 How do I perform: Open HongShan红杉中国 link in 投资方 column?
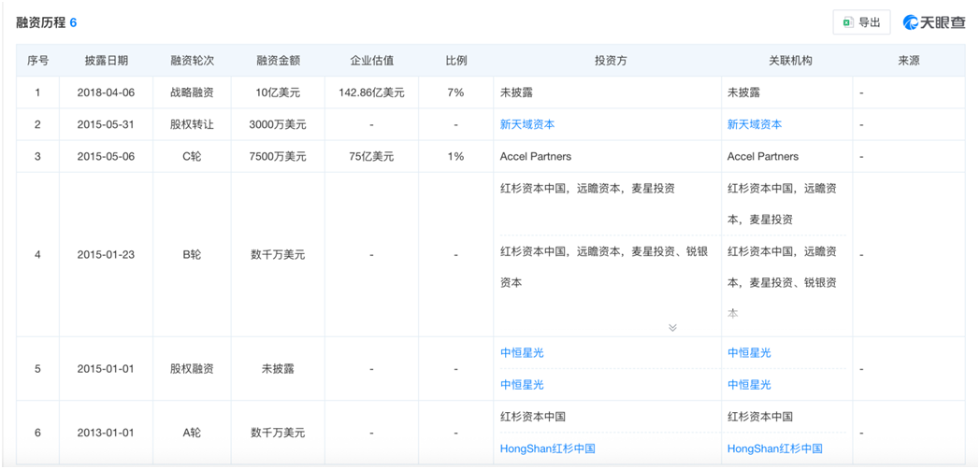coord(547,448)
